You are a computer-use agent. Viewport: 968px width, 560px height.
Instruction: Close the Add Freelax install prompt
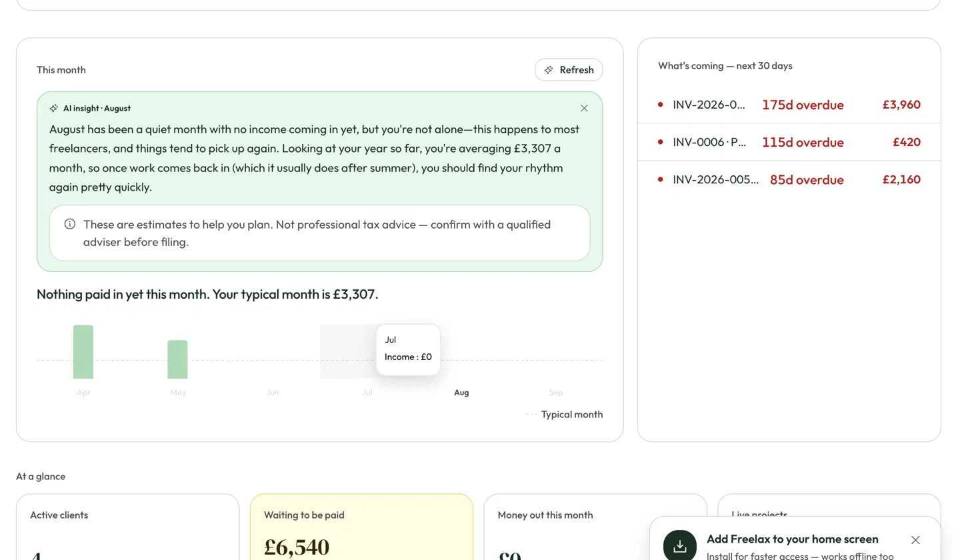coord(915,540)
